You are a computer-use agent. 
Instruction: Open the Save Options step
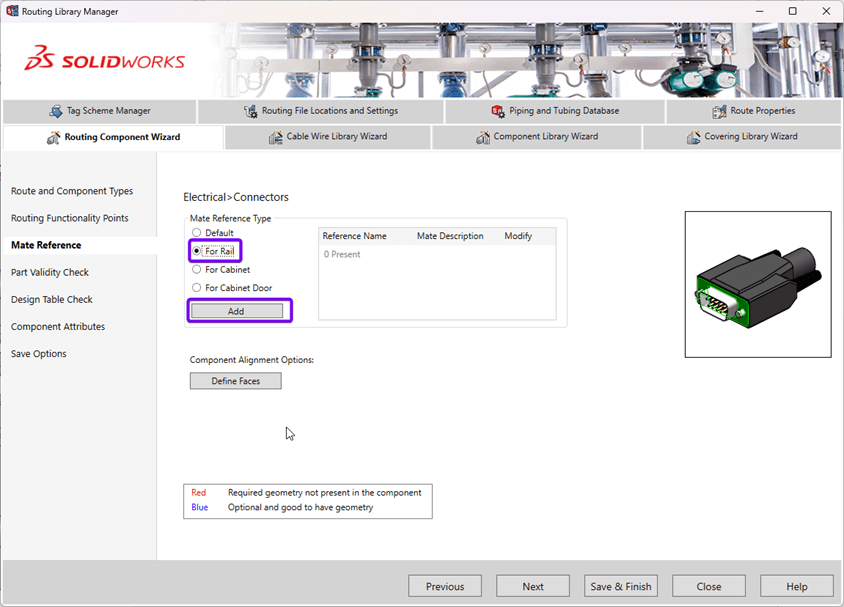39,354
